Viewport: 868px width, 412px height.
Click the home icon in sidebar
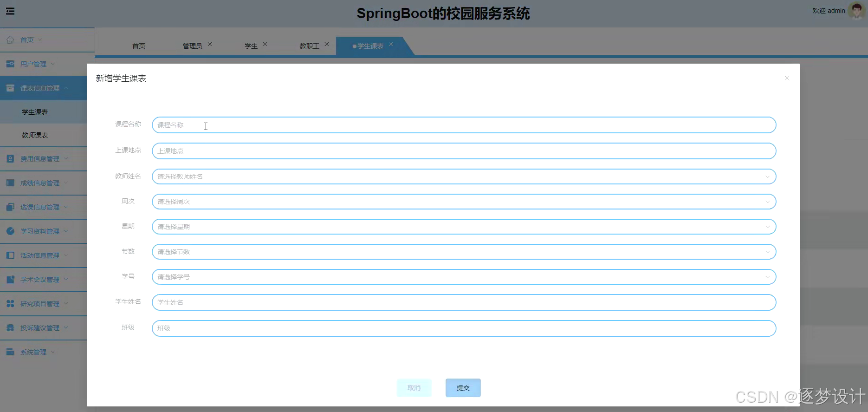click(10, 40)
